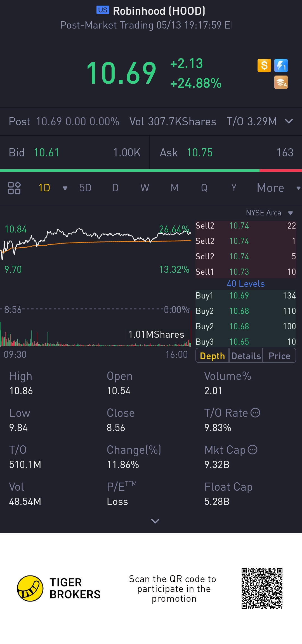Tap the Mkt Cap value 9.32B
Image resolution: width=302 pixels, height=644 pixels.
[217, 465]
